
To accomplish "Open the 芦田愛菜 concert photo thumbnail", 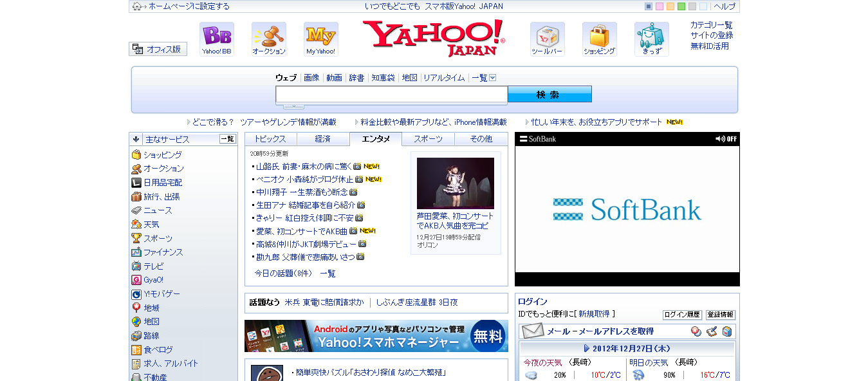I will (x=456, y=183).
